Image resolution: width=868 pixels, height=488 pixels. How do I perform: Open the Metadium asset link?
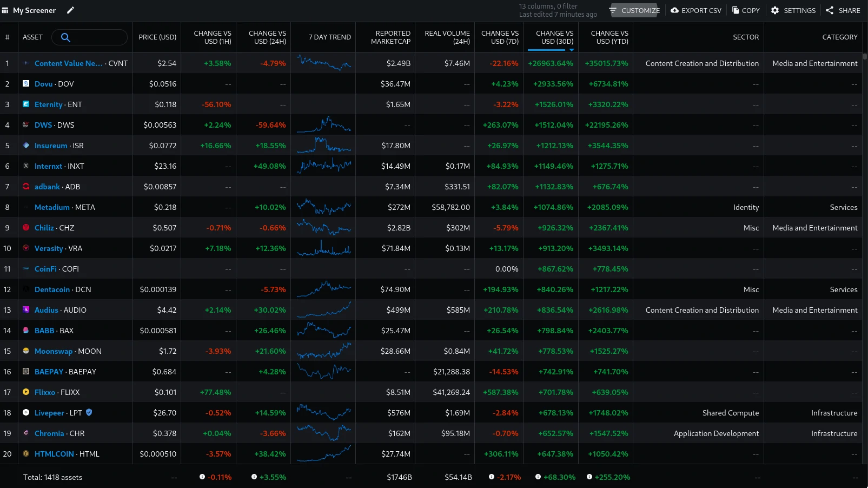[x=52, y=207]
